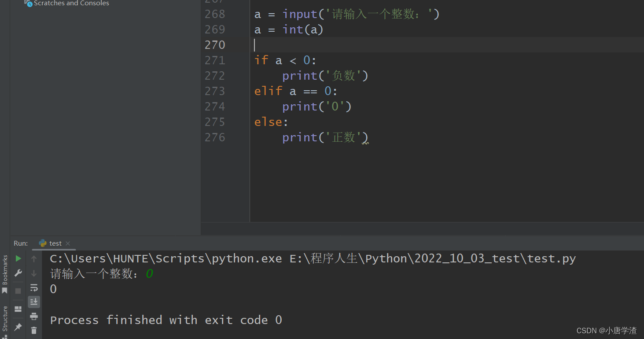644x339 pixels.
Task: Click the 'Run:' panel label
Action: click(21, 243)
